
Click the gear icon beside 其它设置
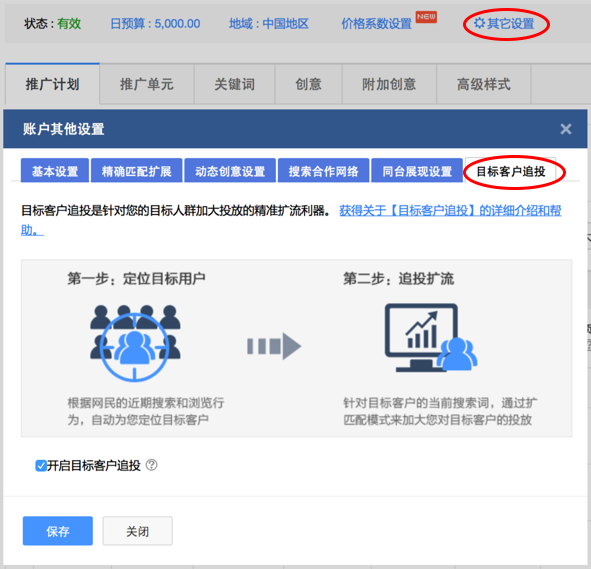(x=479, y=23)
